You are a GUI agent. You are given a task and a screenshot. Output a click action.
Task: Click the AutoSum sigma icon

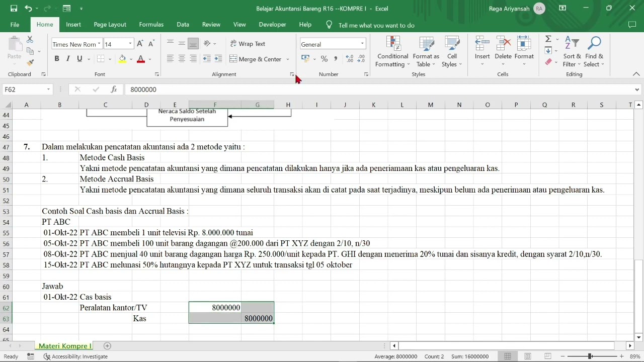[x=548, y=39]
